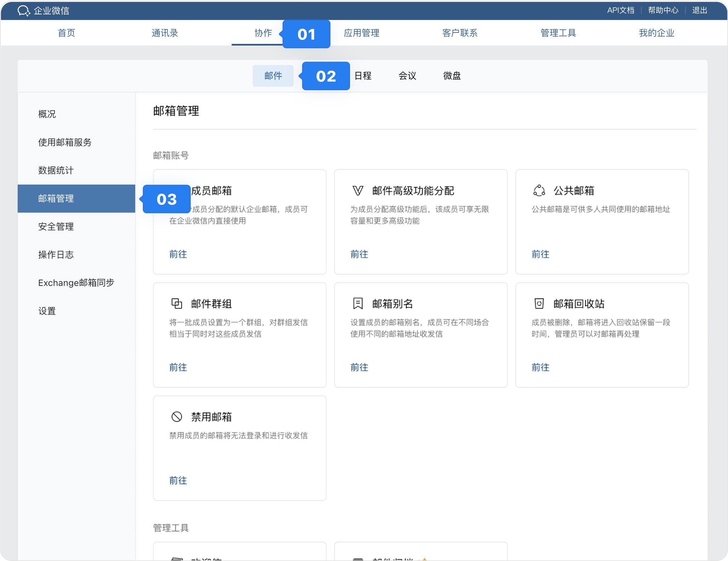Click the 企业微信 logo icon
Viewport: 728px width, 561px height.
[x=24, y=10]
